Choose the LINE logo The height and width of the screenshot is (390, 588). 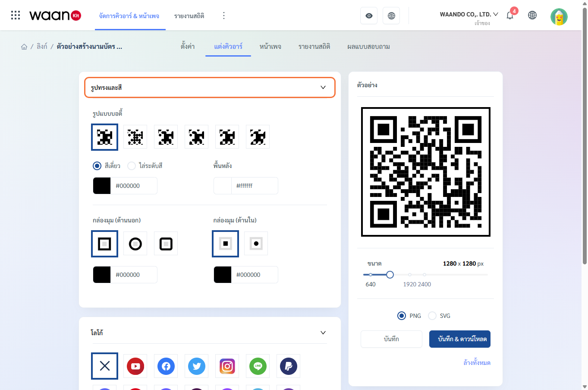[258, 366]
